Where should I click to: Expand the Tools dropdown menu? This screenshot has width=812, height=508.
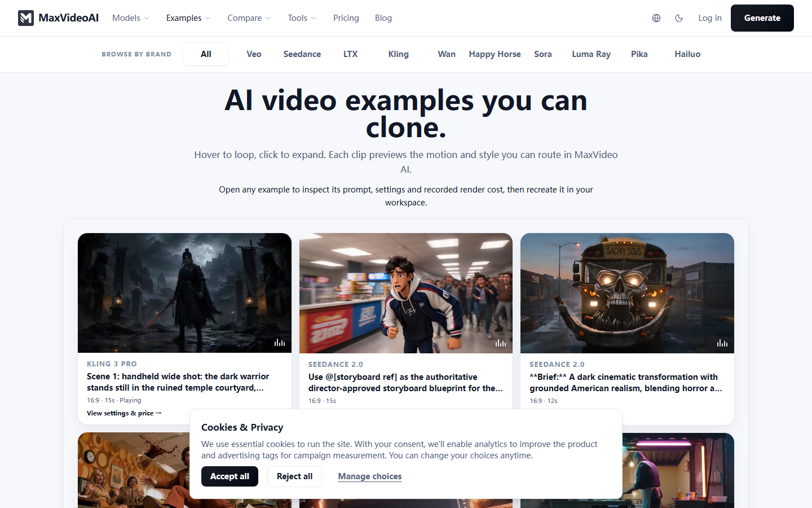302,18
